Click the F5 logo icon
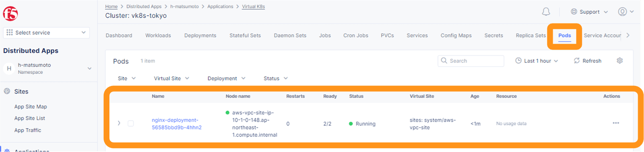This screenshot has height=152, width=644. click(x=10, y=14)
